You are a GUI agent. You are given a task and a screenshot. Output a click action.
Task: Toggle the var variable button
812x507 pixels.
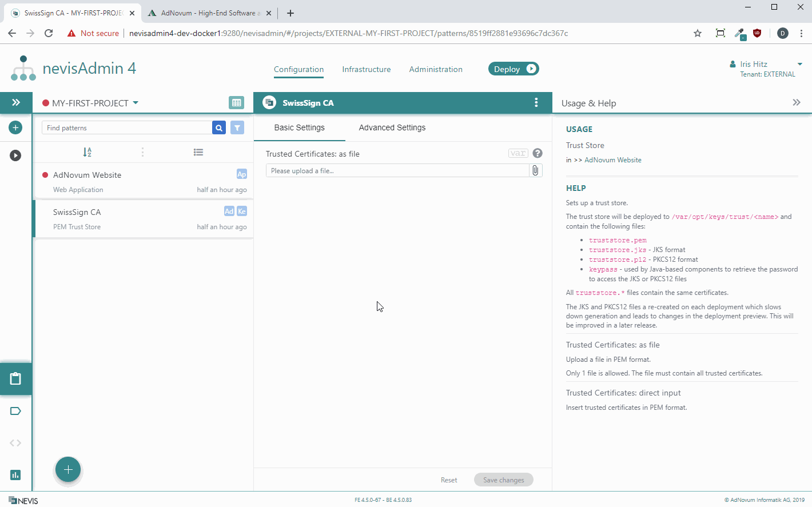coord(518,153)
